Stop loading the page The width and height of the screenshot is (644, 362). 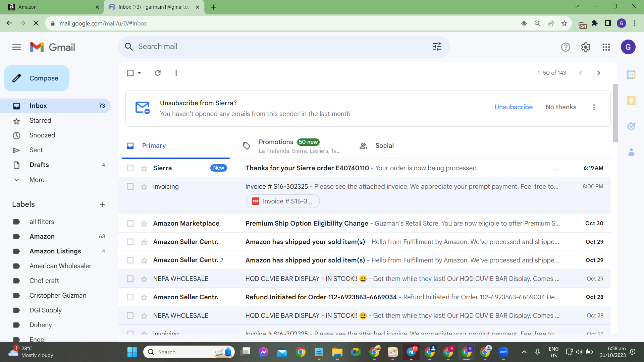click(x=36, y=23)
